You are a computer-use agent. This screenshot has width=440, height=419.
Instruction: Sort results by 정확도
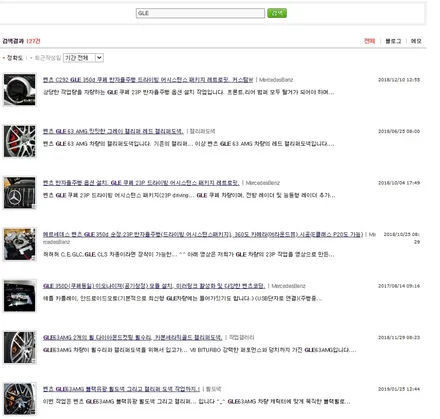[15, 58]
